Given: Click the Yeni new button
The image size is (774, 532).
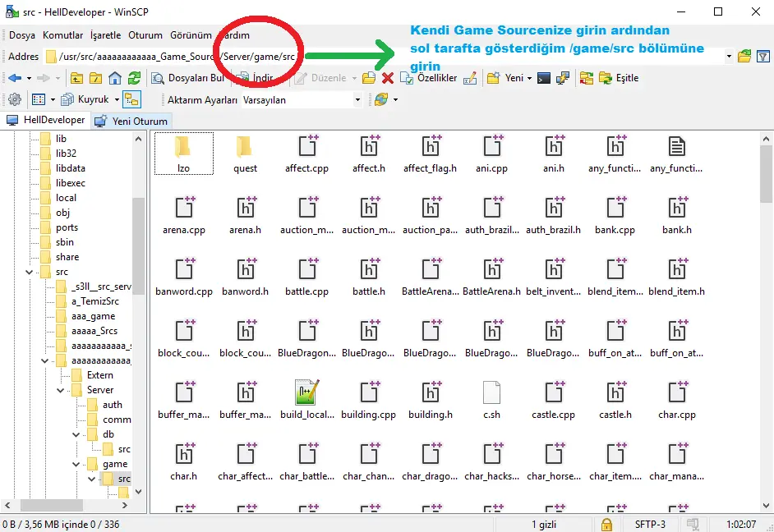Looking at the screenshot, I should [x=505, y=78].
